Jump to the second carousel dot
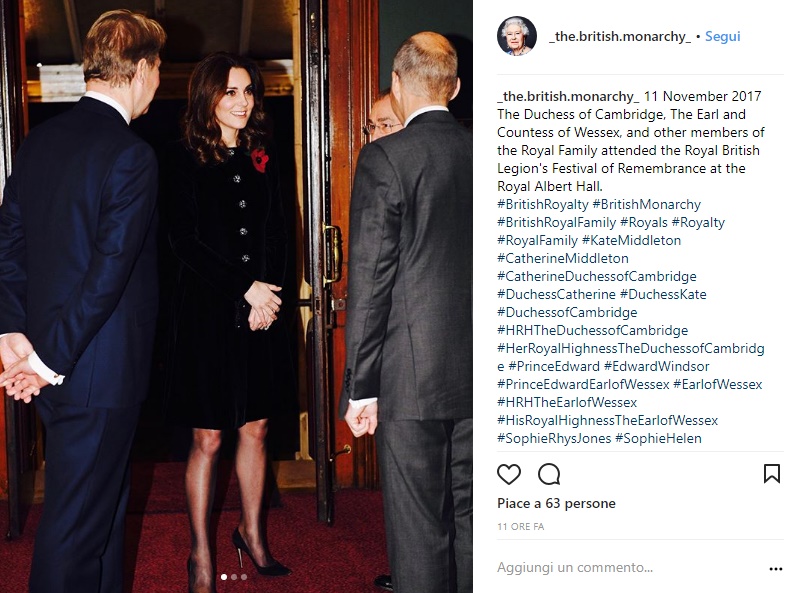 [x=234, y=577]
